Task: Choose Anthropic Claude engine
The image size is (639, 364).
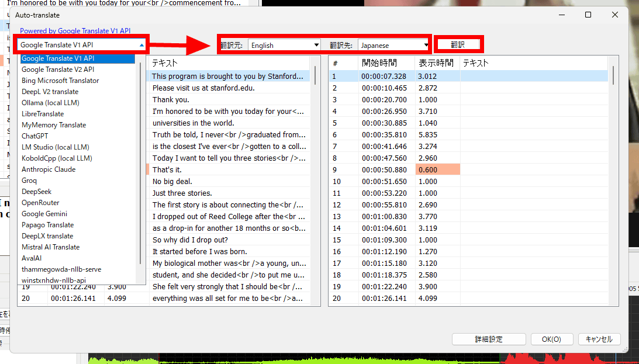Action: click(49, 169)
